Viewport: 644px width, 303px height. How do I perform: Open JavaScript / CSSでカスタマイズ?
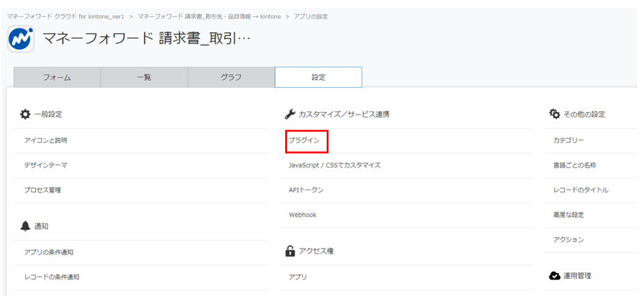335,166
